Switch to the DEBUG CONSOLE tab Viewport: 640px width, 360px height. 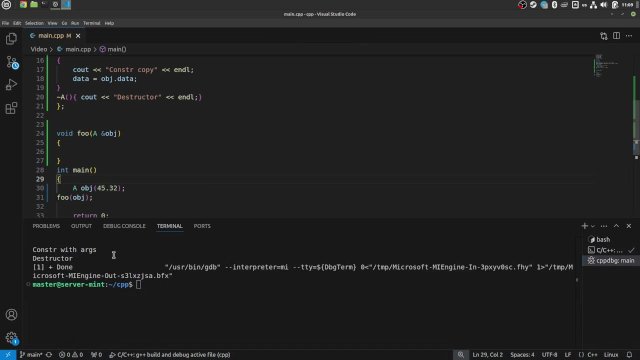(124, 226)
